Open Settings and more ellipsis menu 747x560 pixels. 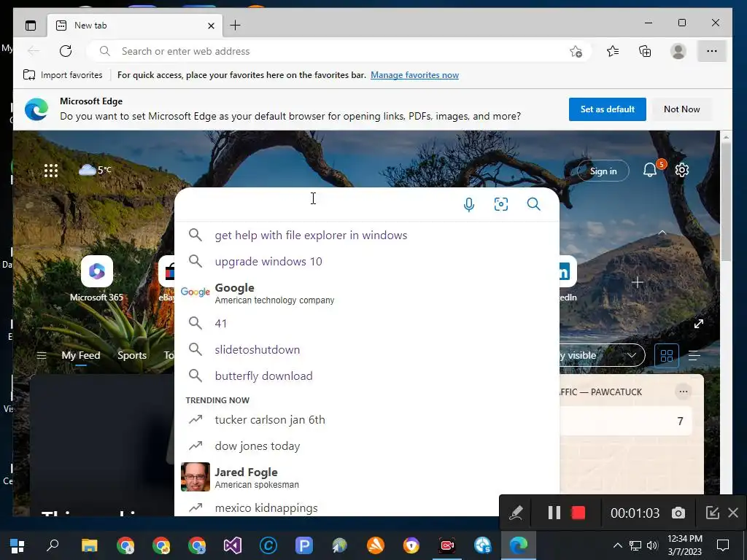tap(712, 51)
